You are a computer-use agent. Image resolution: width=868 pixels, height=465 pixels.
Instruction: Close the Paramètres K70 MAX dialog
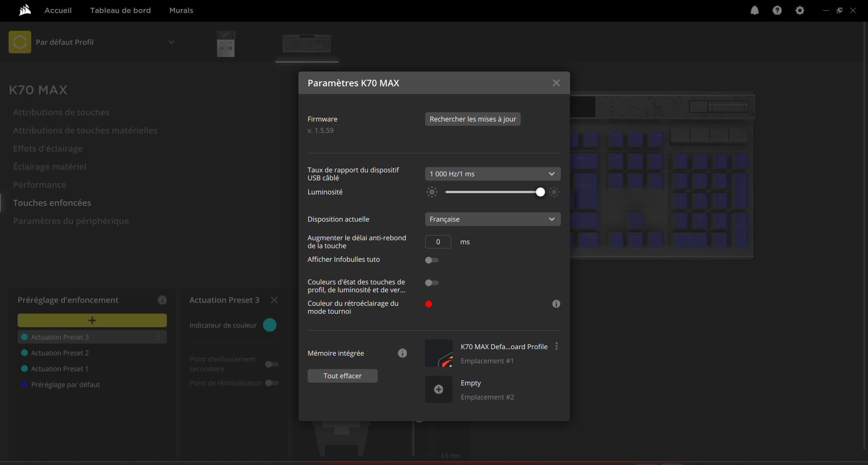(556, 83)
